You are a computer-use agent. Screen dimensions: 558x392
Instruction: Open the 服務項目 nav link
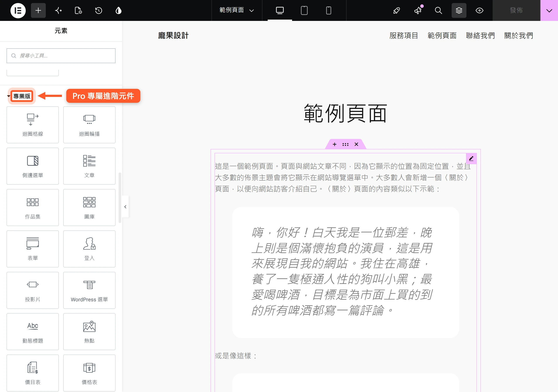(x=404, y=36)
